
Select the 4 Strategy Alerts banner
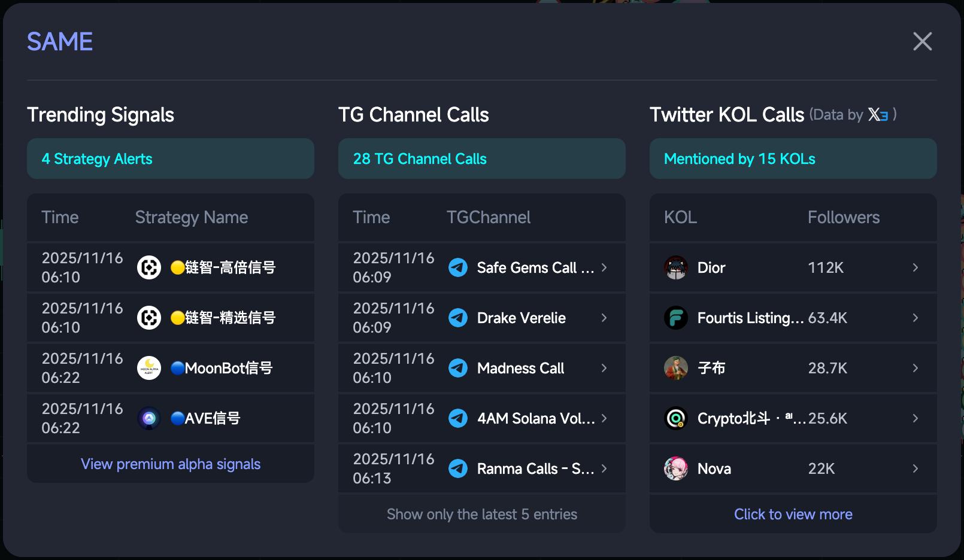coord(171,159)
